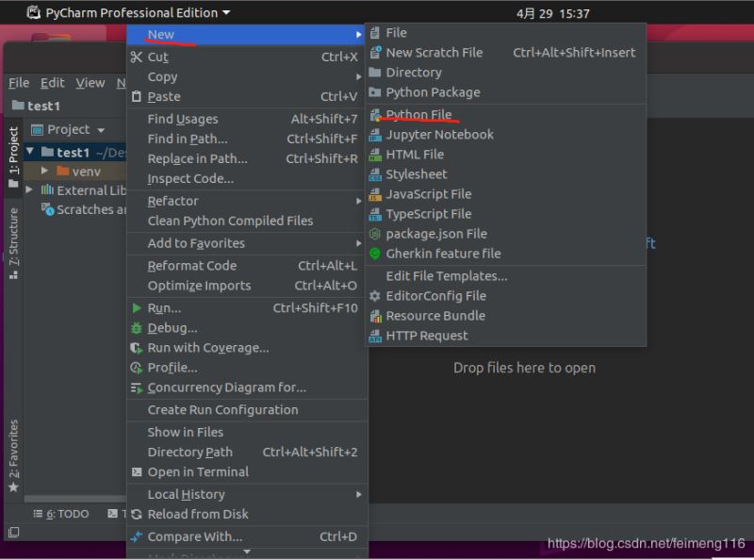Click the Stylesheet CSS icon

click(375, 174)
